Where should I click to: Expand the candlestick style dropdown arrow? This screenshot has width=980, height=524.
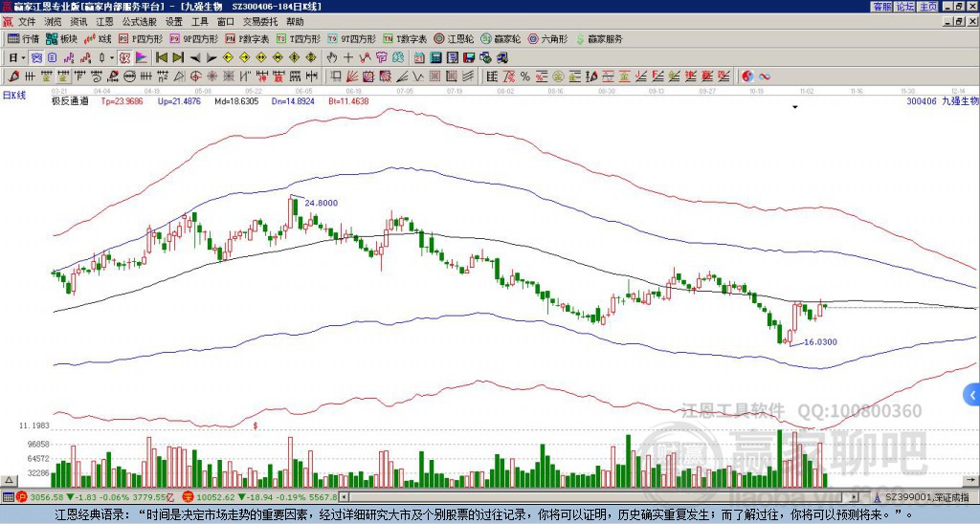tap(112, 58)
